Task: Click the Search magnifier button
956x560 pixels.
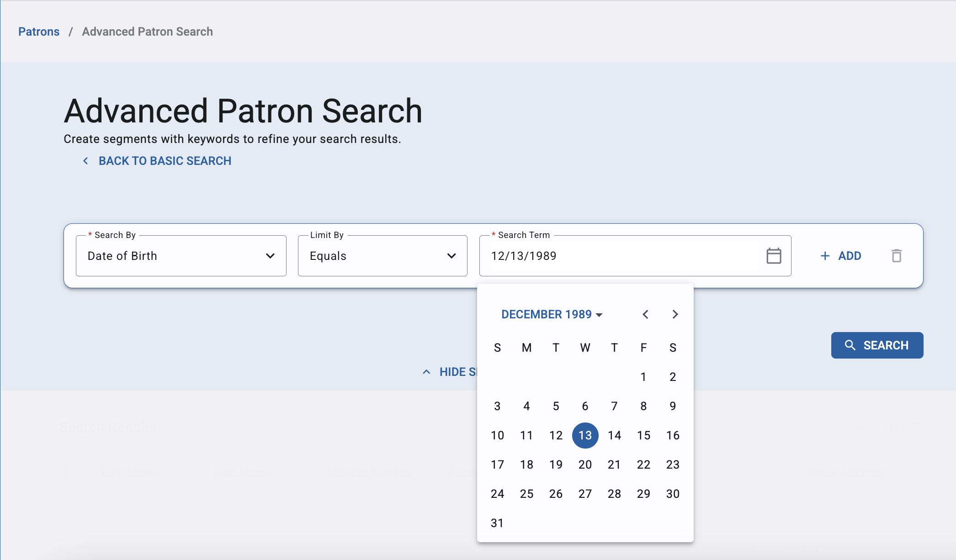Action: [x=877, y=345]
